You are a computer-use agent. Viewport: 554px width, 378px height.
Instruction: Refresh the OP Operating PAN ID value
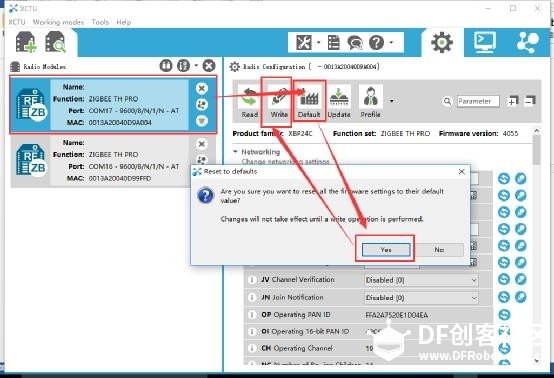click(x=504, y=314)
